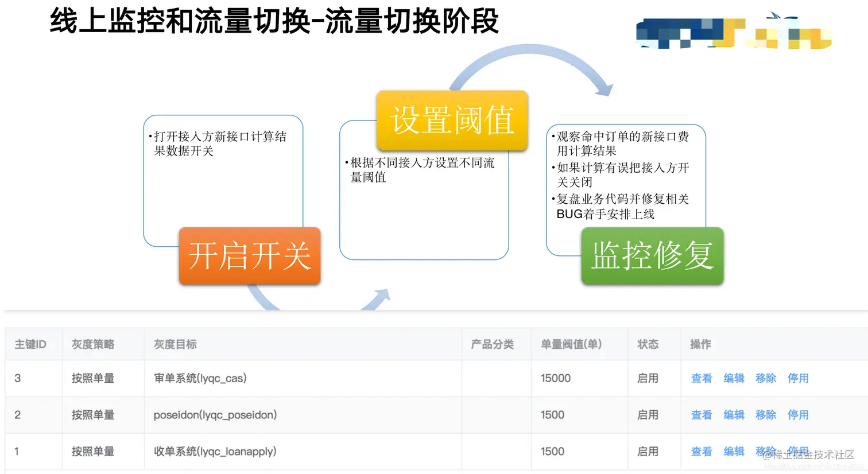
Task: Click 启用 status in 审单系统 row
Action: (648, 378)
